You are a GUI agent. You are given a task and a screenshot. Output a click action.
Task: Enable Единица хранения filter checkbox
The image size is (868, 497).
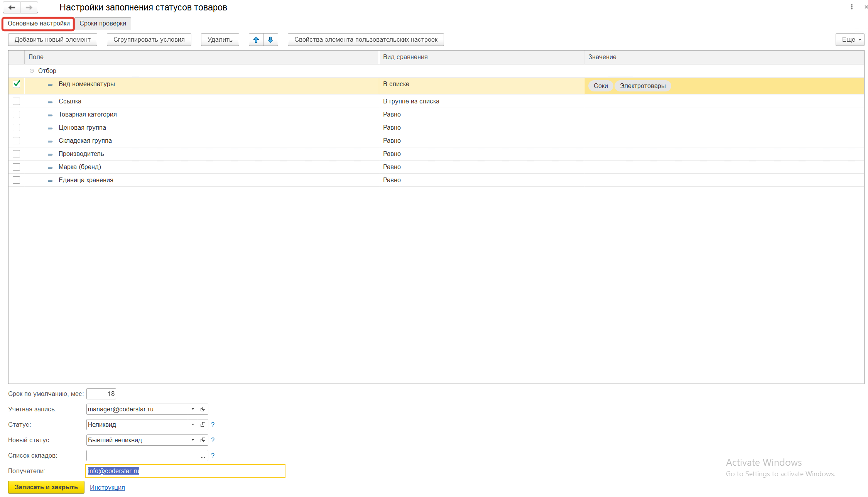(17, 180)
